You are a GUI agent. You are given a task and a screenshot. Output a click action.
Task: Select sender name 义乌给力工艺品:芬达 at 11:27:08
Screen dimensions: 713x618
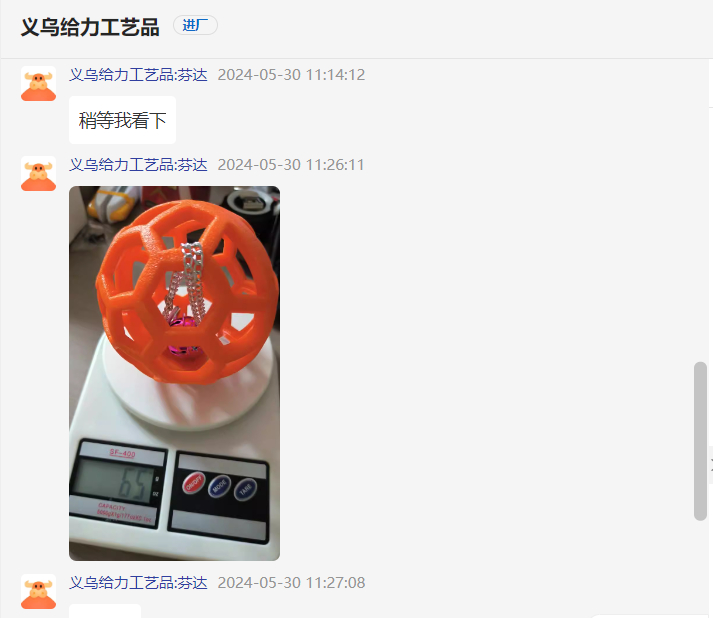(x=138, y=583)
